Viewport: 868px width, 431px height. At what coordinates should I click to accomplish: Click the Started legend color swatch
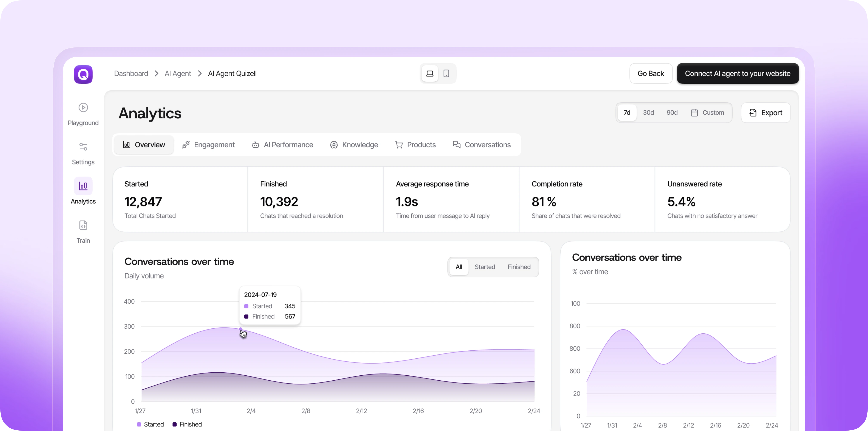click(139, 424)
